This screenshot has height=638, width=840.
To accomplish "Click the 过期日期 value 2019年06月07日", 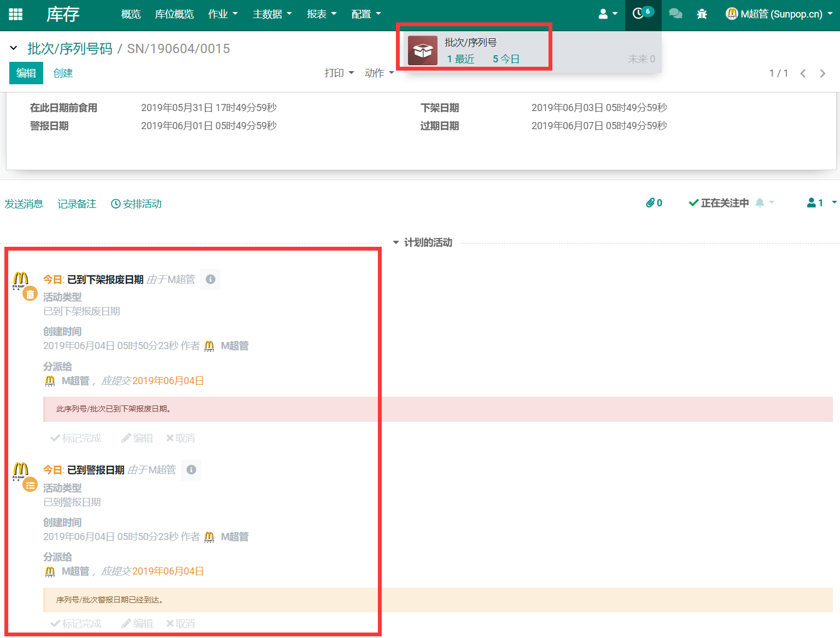I will pyautogui.click(x=599, y=126).
